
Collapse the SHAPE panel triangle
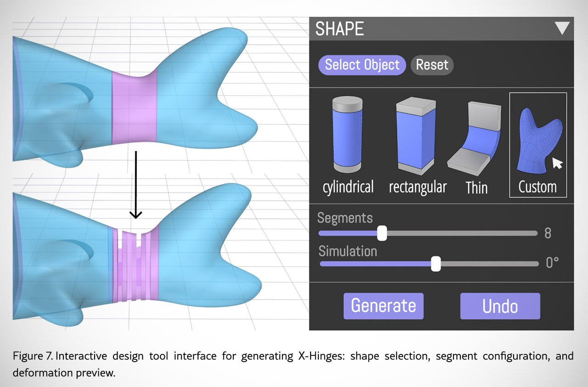[x=562, y=28]
